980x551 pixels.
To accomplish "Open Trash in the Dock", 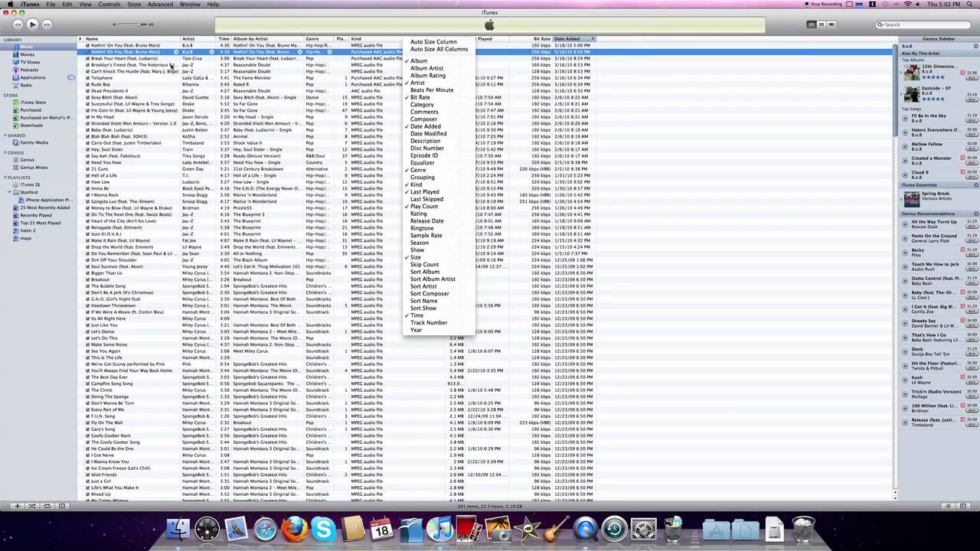I will pos(803,528).
